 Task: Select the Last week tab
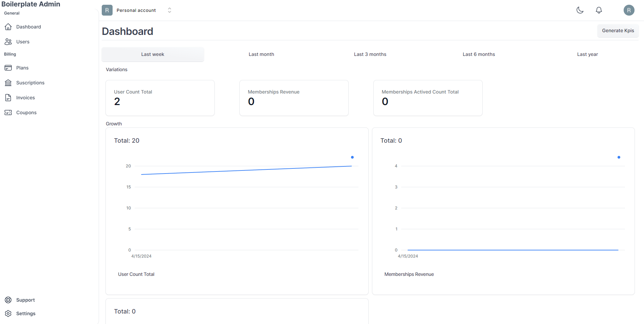(x=153, y=54)
